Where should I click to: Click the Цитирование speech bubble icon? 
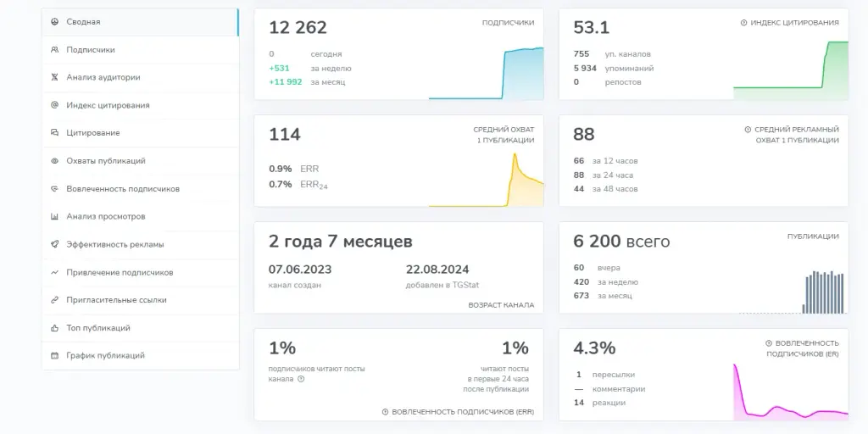point(54,133)
